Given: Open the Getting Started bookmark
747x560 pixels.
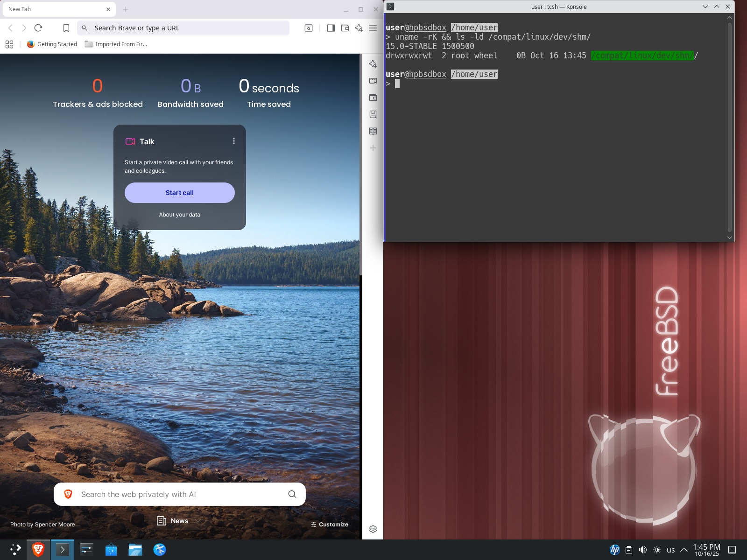Looking at the screenshot, I should (x=52, y=44).
